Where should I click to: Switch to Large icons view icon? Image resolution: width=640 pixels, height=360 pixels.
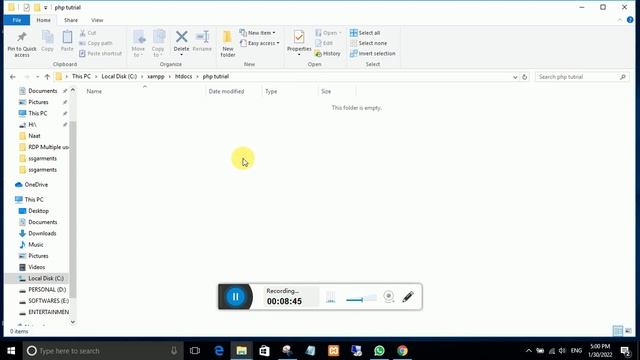tap(629, 331)
